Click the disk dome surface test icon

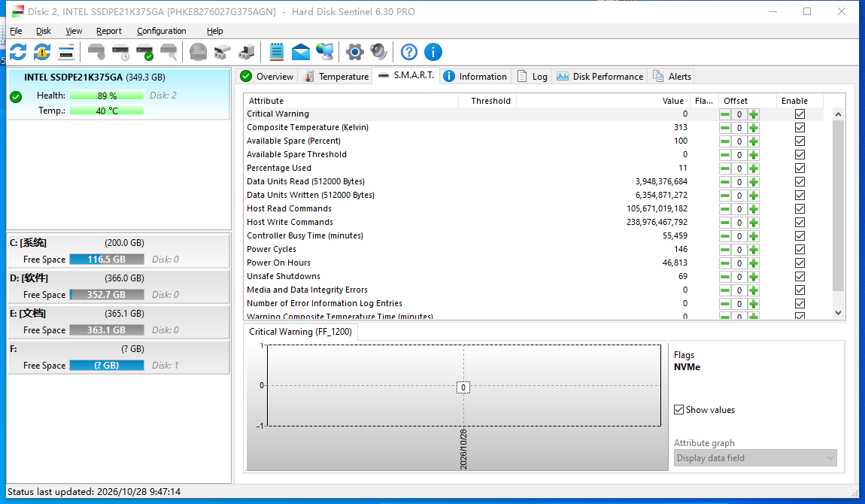pyautogui.click(x=198, y=52)
